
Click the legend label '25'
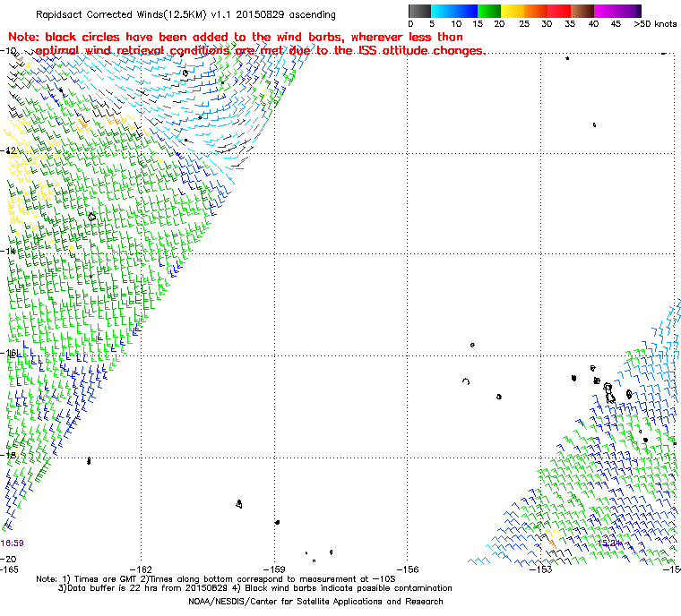point(524,24)
